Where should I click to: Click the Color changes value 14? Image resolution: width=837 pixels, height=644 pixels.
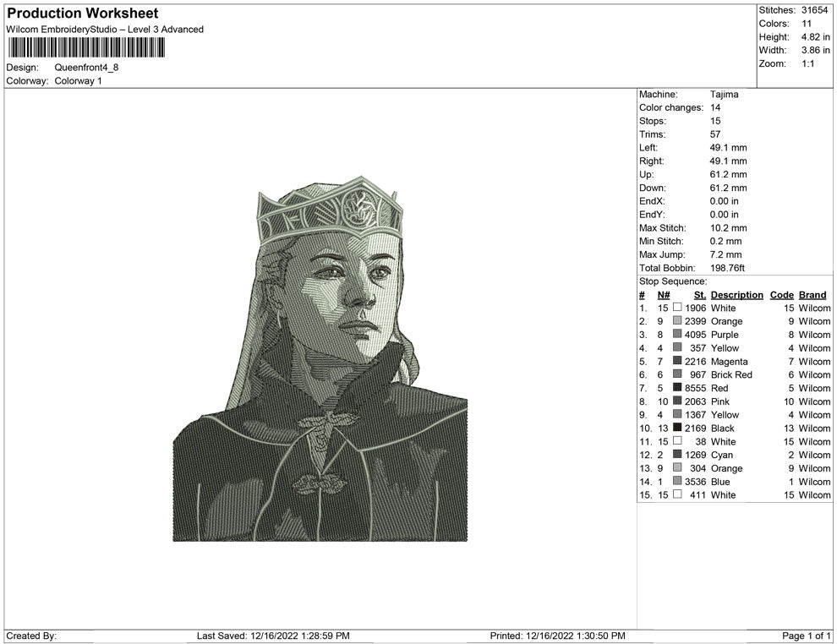pyautogui.click(x=715, y=108)
